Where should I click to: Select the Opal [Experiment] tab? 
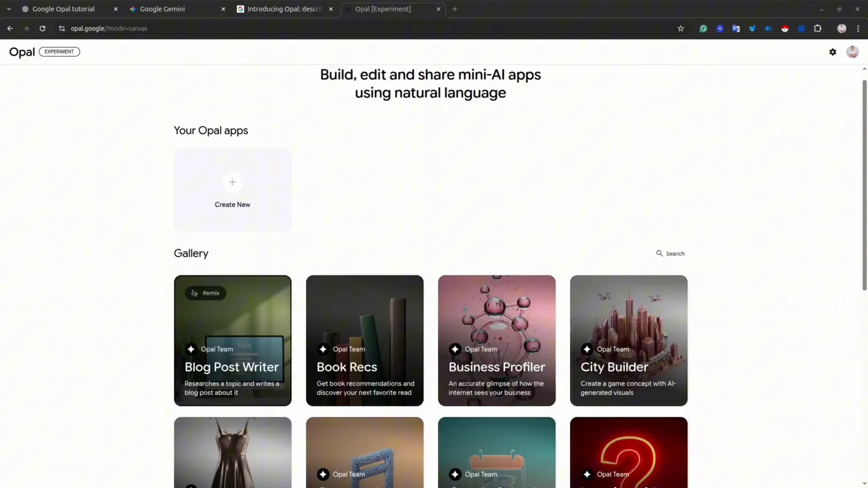click(393, 9)
